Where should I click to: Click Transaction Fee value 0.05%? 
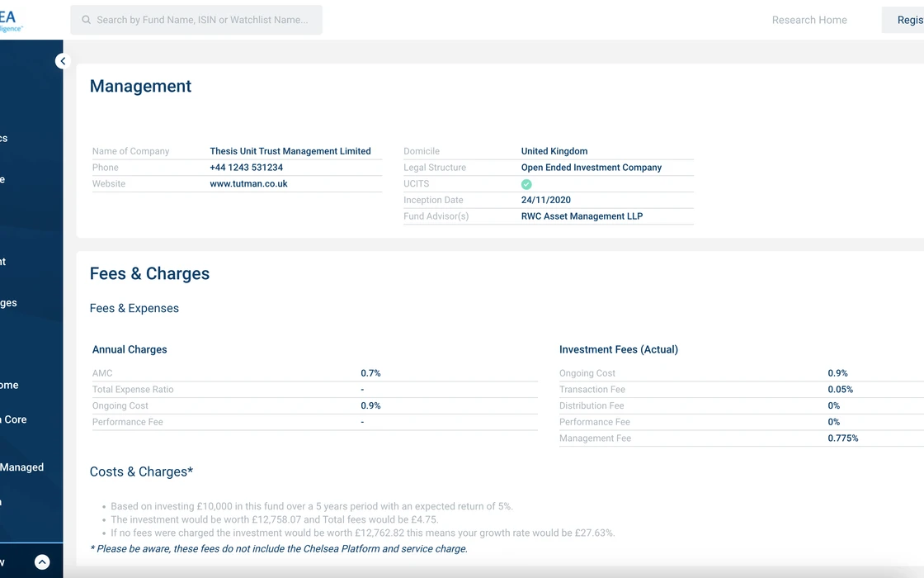tap(841, 389)
